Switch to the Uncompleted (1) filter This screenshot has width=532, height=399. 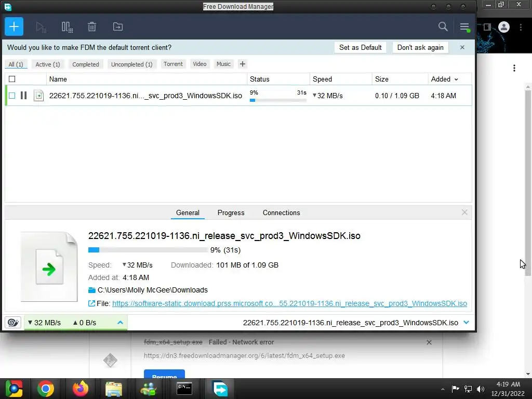tap(131, 64)
